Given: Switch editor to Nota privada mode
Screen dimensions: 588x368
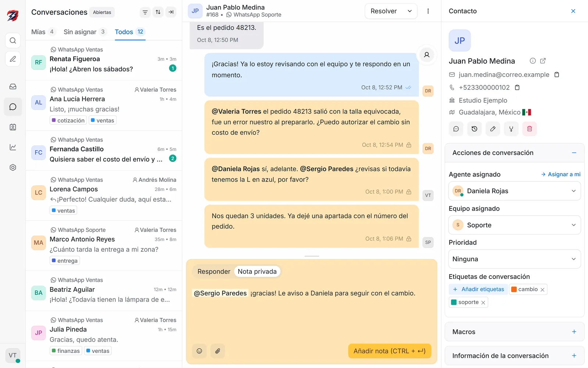Looking at the screenshot, I should pyautogui.click(x=257, y=272).
